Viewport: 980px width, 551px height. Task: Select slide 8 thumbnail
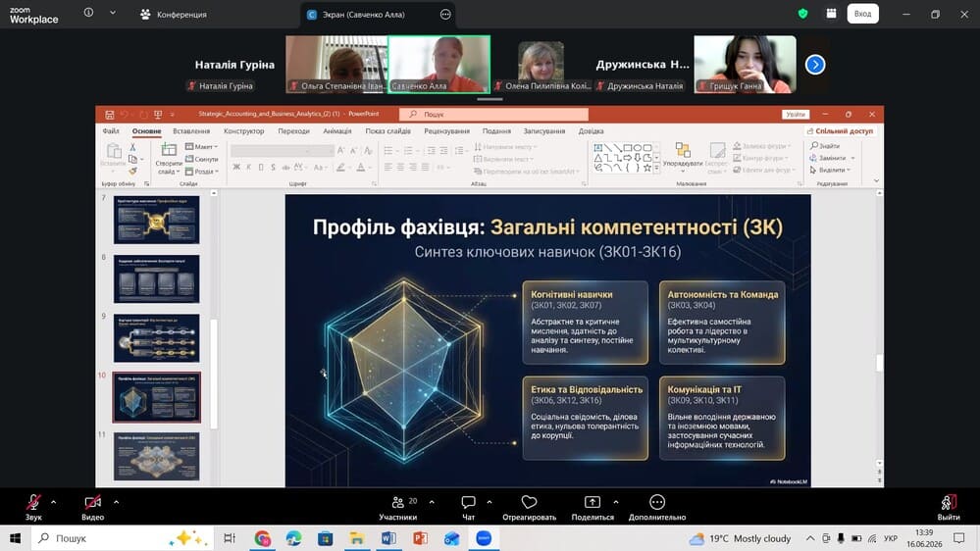coord(157,278)
